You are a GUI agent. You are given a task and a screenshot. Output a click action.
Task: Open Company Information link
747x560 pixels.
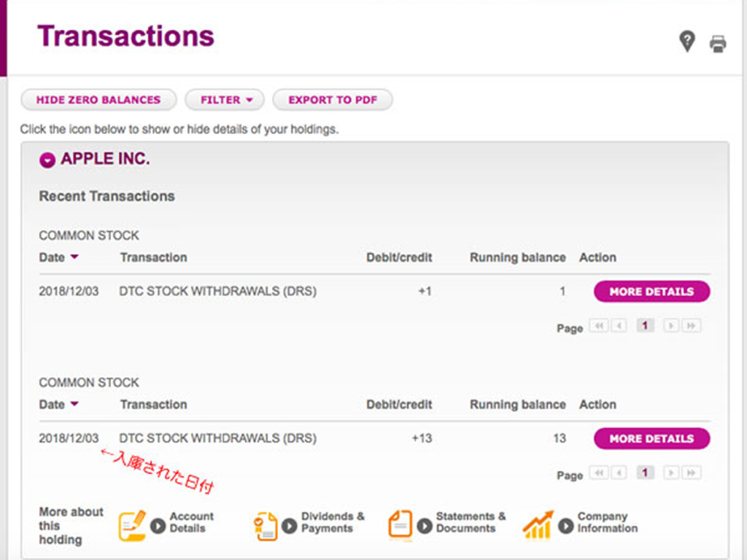608,522
